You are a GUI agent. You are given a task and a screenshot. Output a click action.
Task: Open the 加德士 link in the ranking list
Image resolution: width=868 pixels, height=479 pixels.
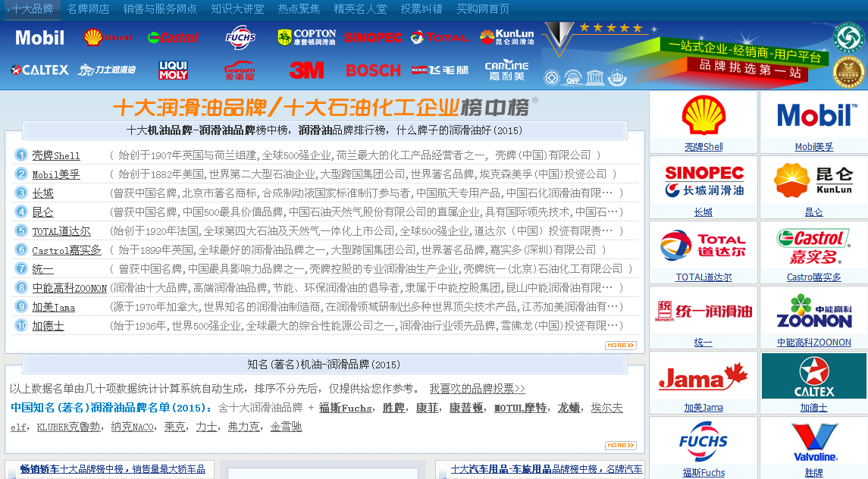coord(49,326)
